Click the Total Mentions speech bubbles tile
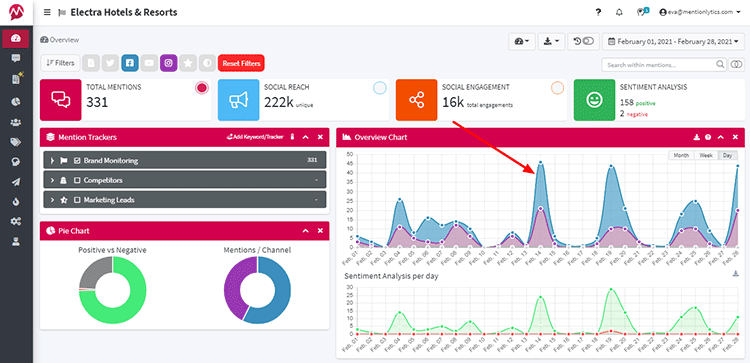The image size is (750, 363). 61,99
